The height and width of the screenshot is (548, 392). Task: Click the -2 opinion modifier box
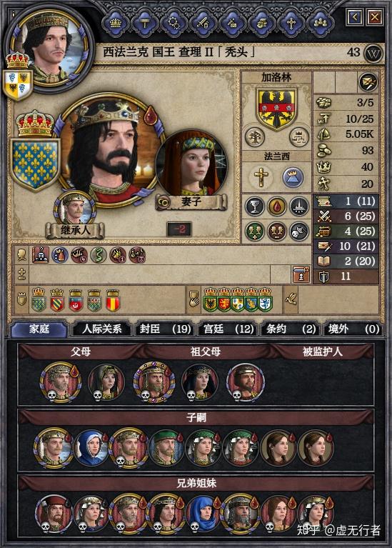(x=179, y=229)
